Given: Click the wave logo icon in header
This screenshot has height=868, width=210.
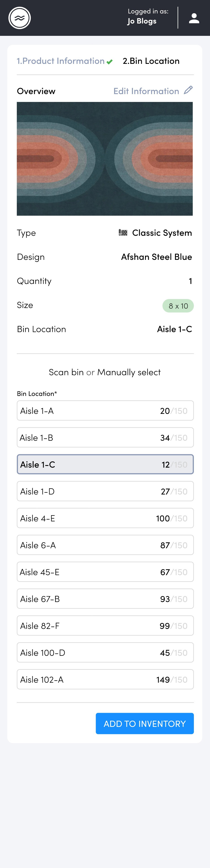Looking at the screenshot, I should click(19, 18).
